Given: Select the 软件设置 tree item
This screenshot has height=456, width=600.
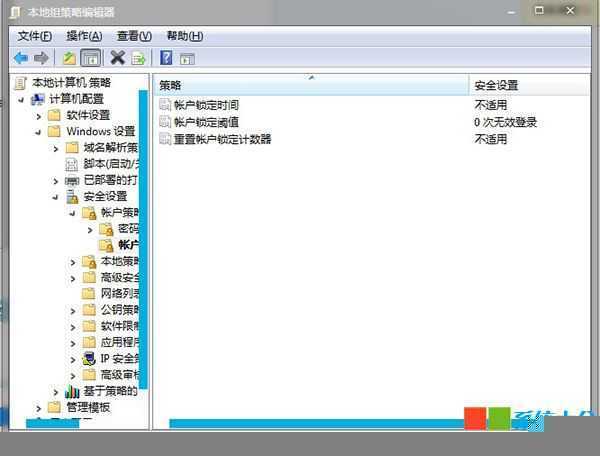Looking at the screenshot, I should (88, 115).
